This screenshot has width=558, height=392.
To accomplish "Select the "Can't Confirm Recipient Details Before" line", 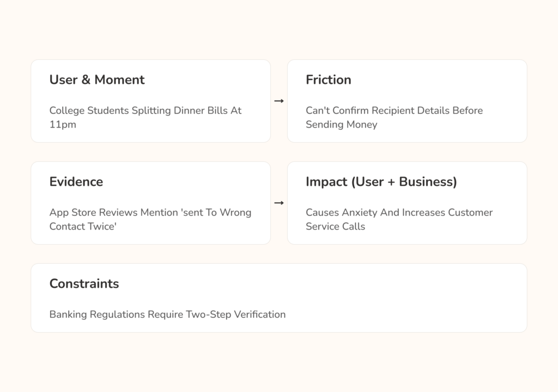I will [x=394, y=111].
